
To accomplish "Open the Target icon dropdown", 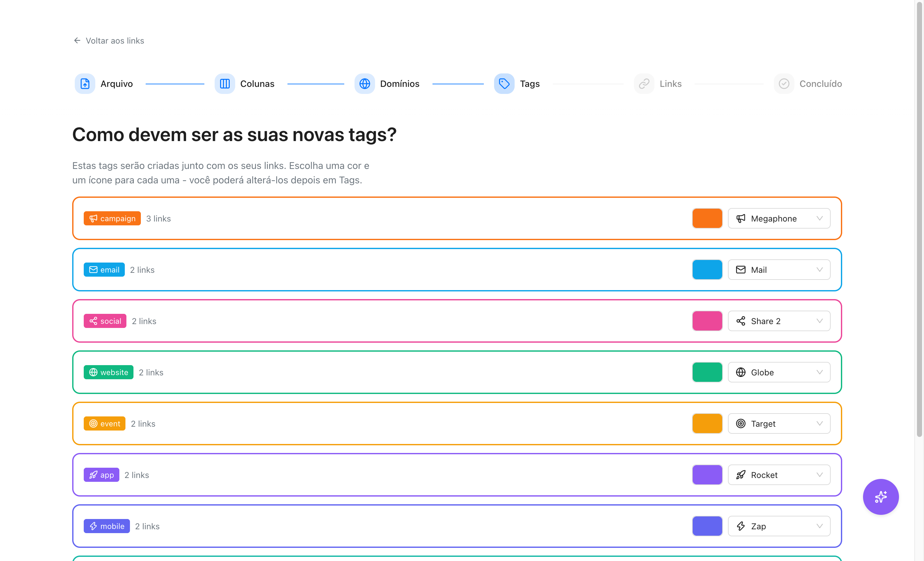I will tap(779, 423).
